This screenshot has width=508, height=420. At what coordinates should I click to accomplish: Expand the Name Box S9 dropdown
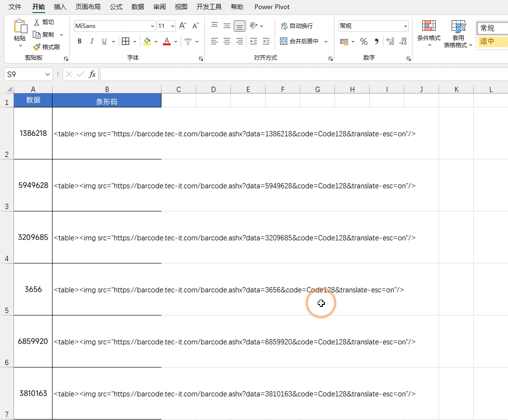point(47,74)
